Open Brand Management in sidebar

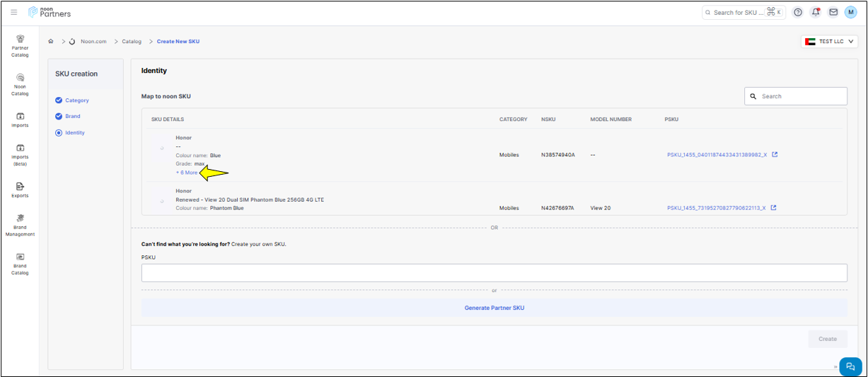click(20, 224)
